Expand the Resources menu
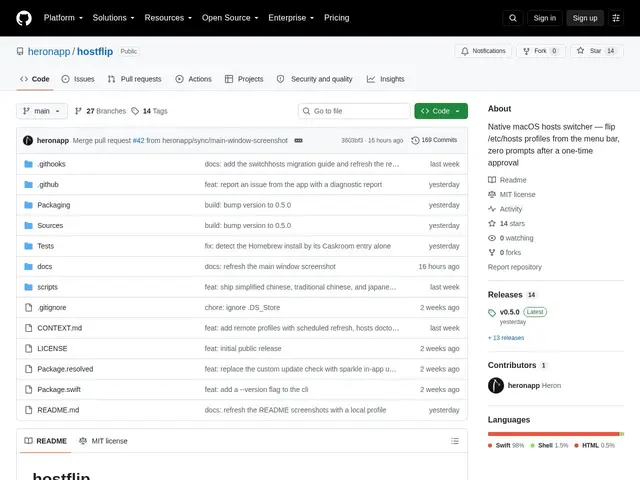Screen dimensions: 640x480 pos(168,18)
